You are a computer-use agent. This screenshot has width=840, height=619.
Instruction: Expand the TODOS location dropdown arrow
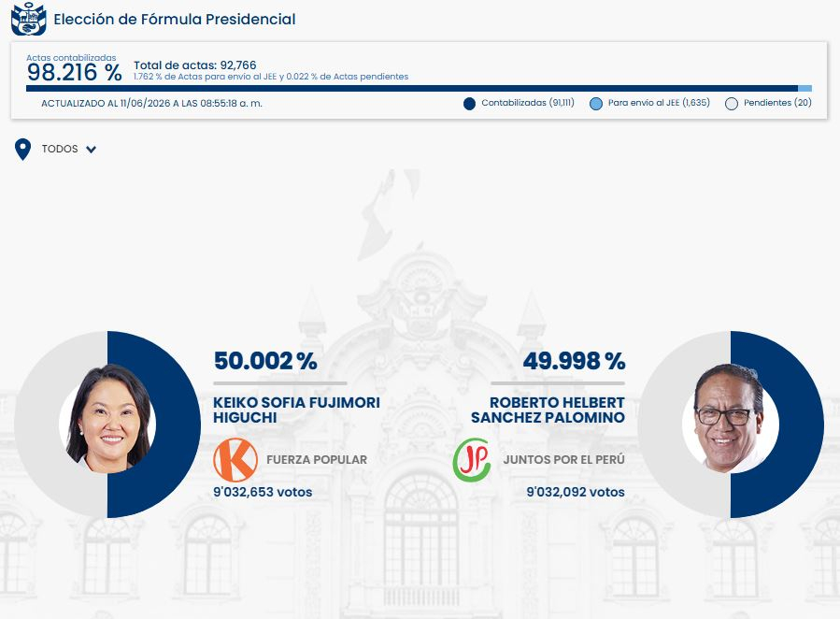pos(91,150)
